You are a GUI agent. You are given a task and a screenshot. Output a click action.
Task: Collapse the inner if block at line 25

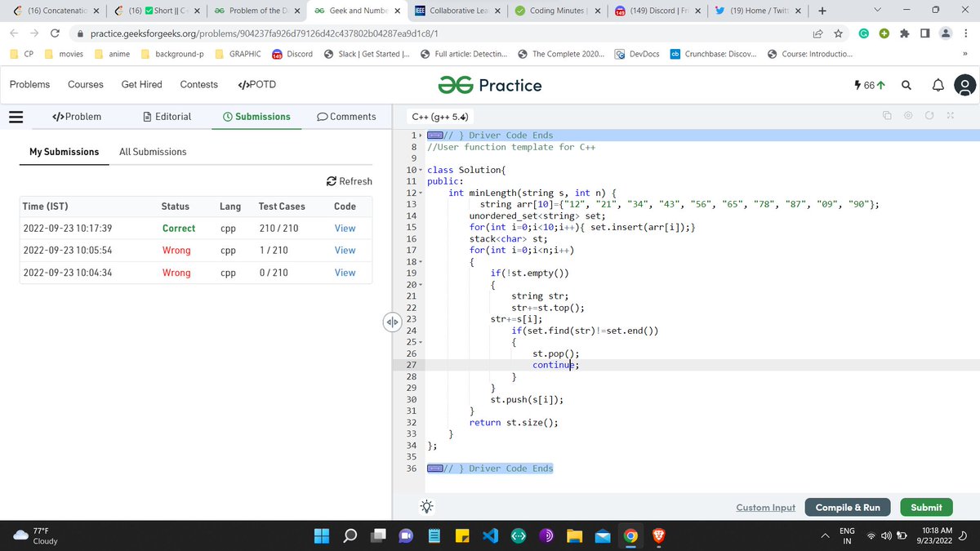tap(421, 342)
